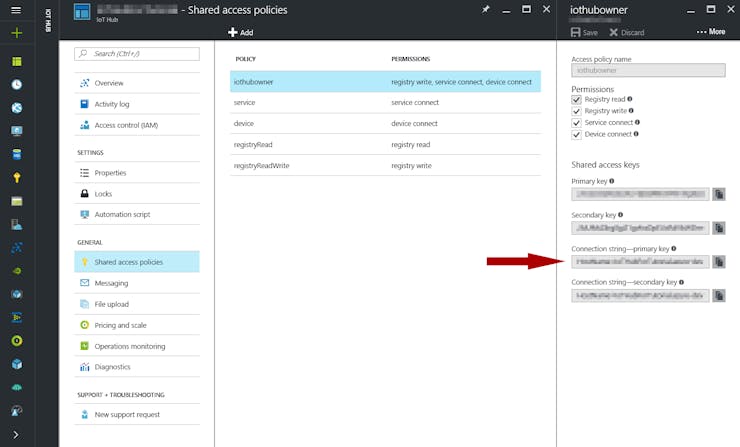The width and height of the screenshot is (740, 447).
Task: Open the hamburger menu in the sidebar
Action: (x=16, y=10)
